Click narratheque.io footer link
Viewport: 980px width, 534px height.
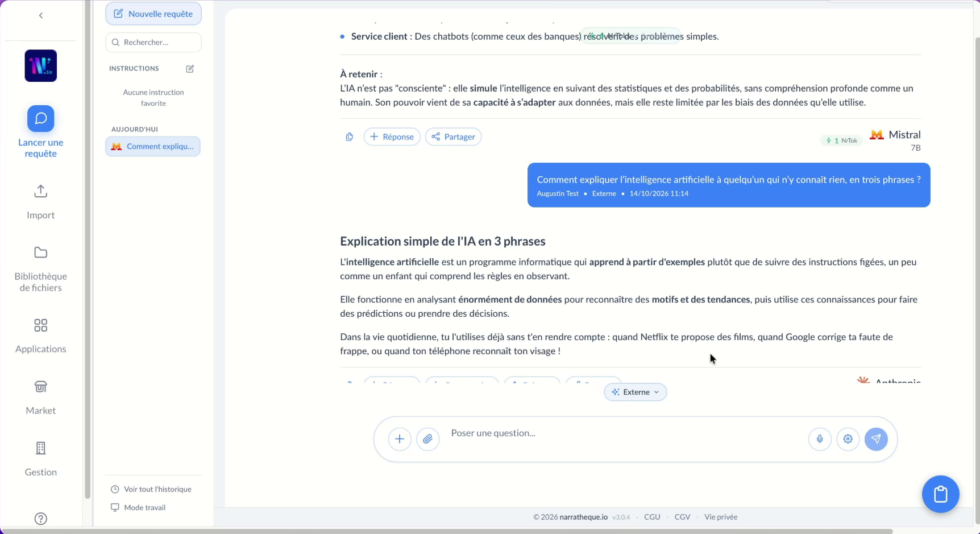point(584,517)
